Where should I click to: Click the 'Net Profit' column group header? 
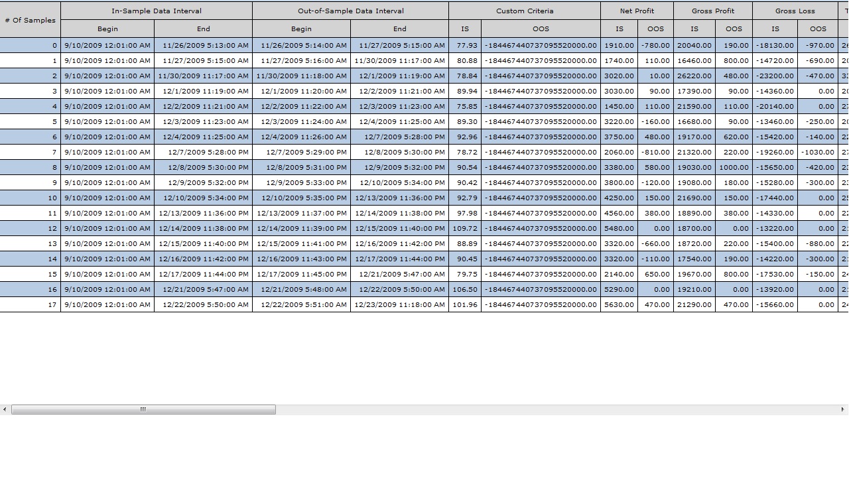(637, 11)
